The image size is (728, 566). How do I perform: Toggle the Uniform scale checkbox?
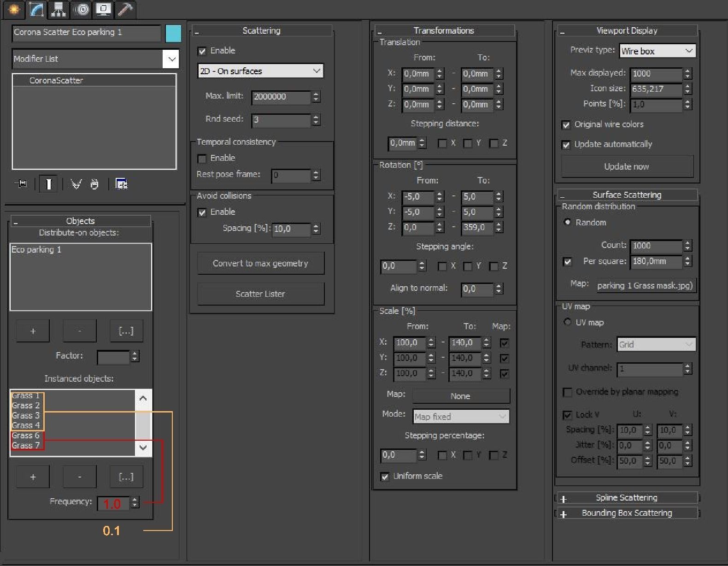(x=385, y=477)
